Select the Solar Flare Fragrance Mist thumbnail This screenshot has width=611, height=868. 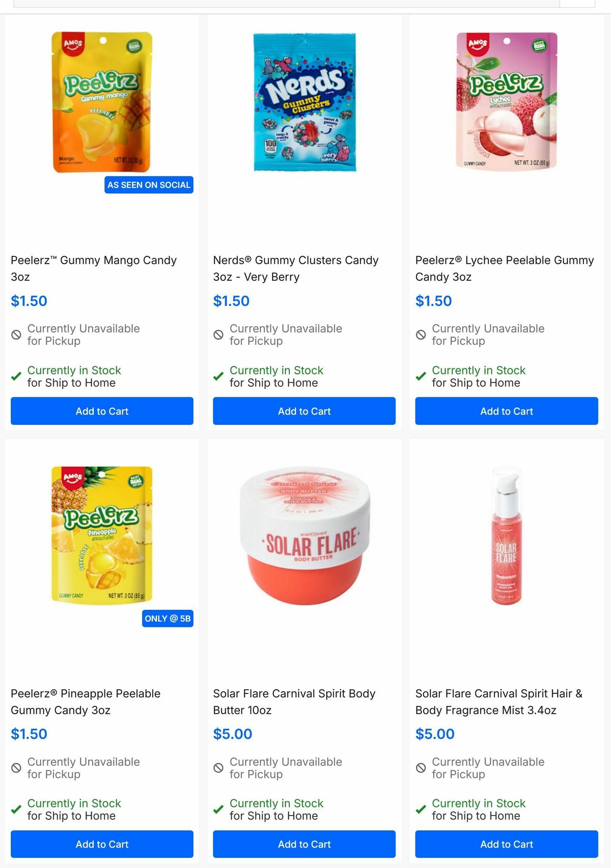(506, 535)
